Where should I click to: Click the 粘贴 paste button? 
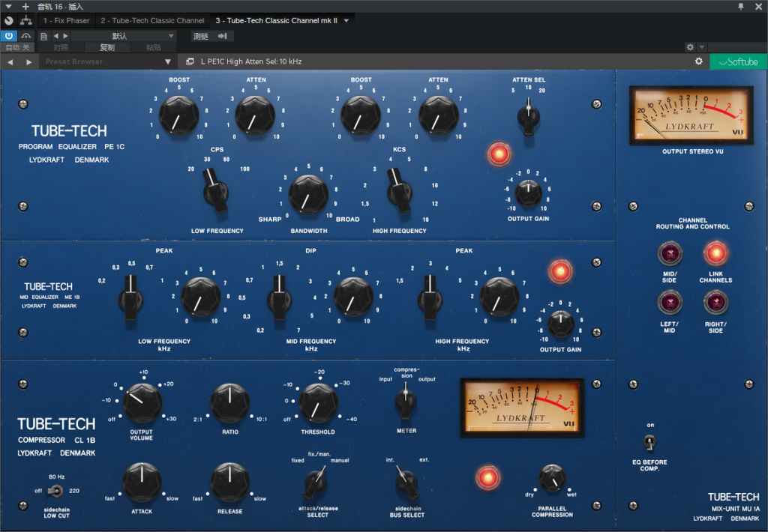pos(153,47)
